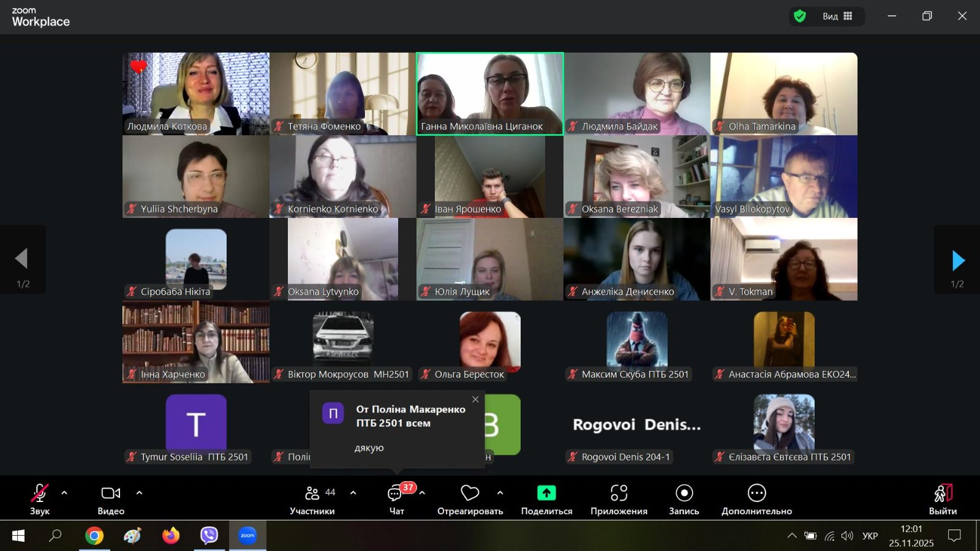This screenshot has height=551, width=980.
Task: Open the React heart icon
Action: [x=470, y=493]
